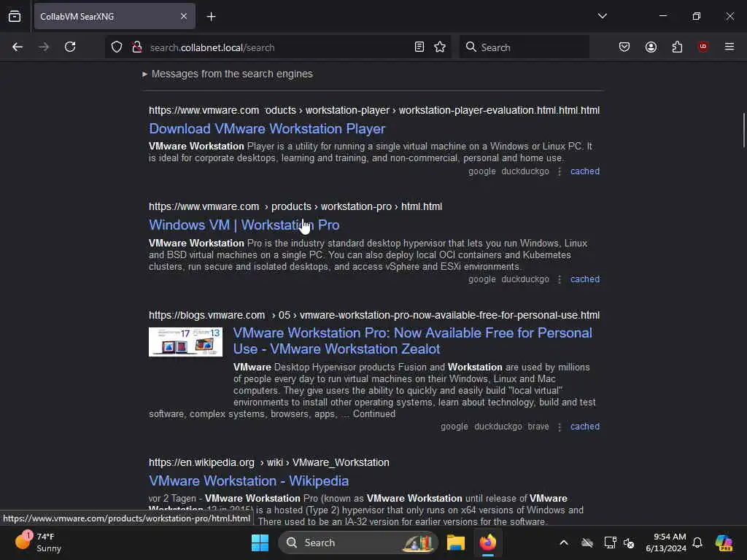
Task: Open File Explorer from taskbar
Action: coord(456,542)
